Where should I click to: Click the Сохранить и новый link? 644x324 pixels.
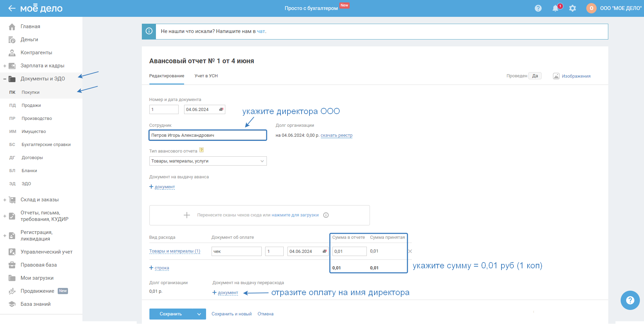pyautogui.click(x=231, y=314)
